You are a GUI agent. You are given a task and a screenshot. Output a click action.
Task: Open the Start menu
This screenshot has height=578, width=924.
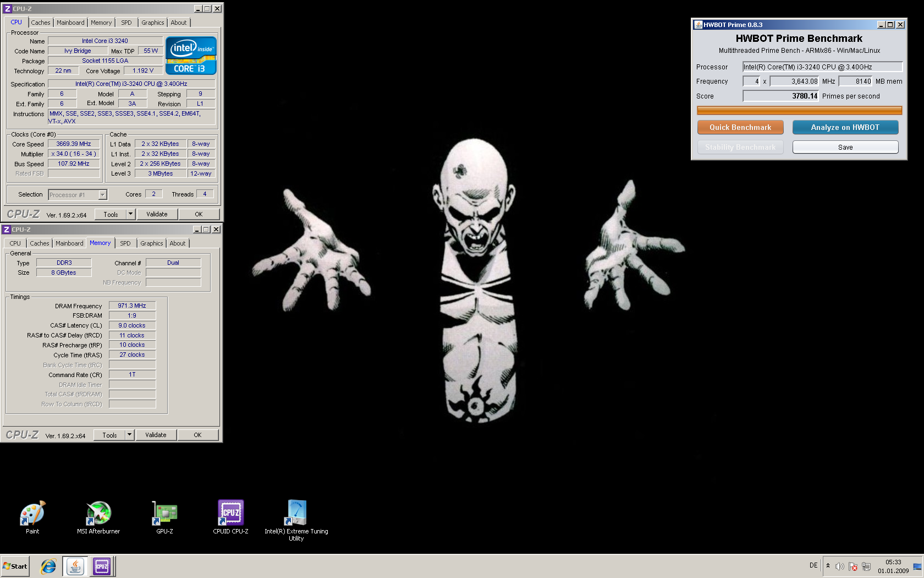pos(15,566)
